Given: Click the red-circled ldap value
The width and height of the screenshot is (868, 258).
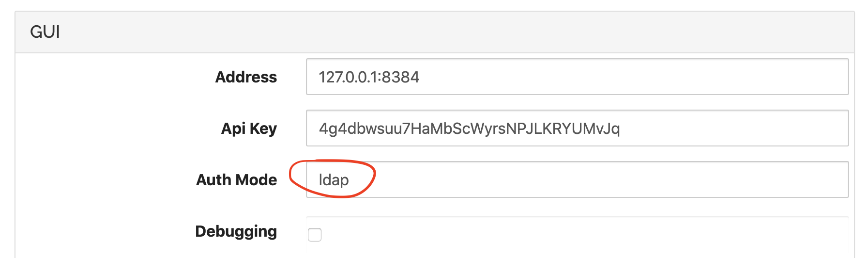Looking at the screenshot, I should (334, 180).
